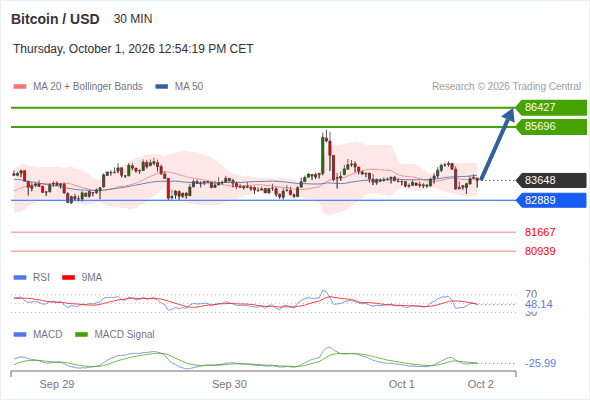Click 'Research © 2026 Trading Central' credit

506,87
